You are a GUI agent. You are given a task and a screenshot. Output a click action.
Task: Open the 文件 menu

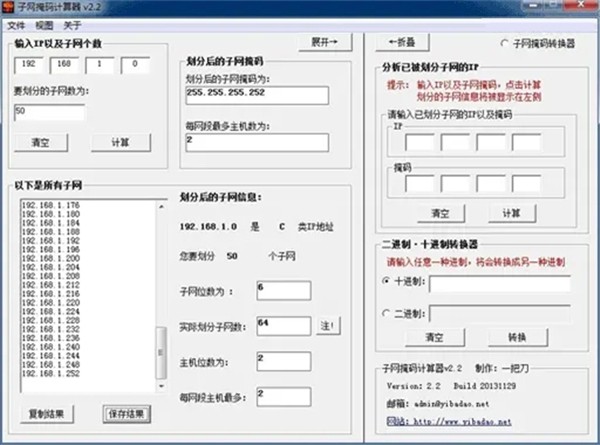pos(16,26)
